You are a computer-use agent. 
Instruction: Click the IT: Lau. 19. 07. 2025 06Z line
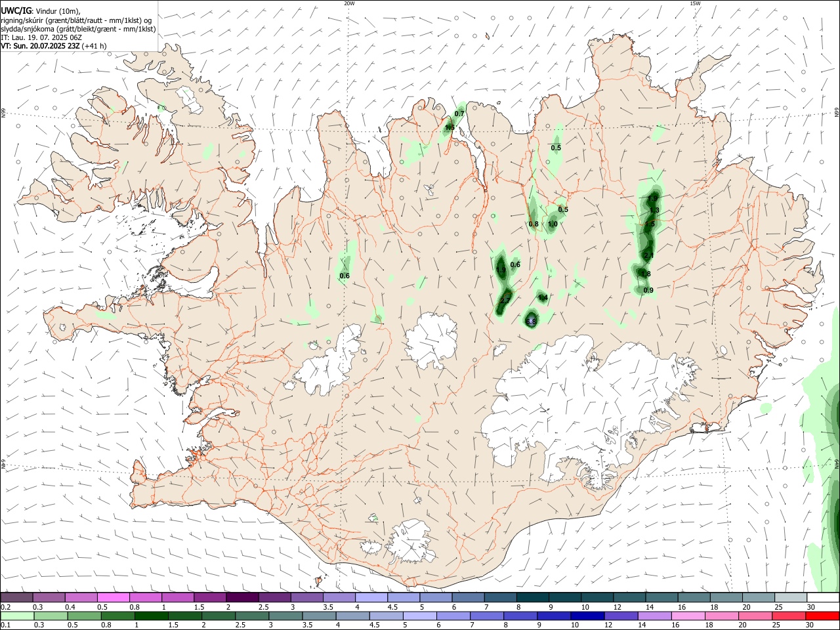[x=41, y=37]
